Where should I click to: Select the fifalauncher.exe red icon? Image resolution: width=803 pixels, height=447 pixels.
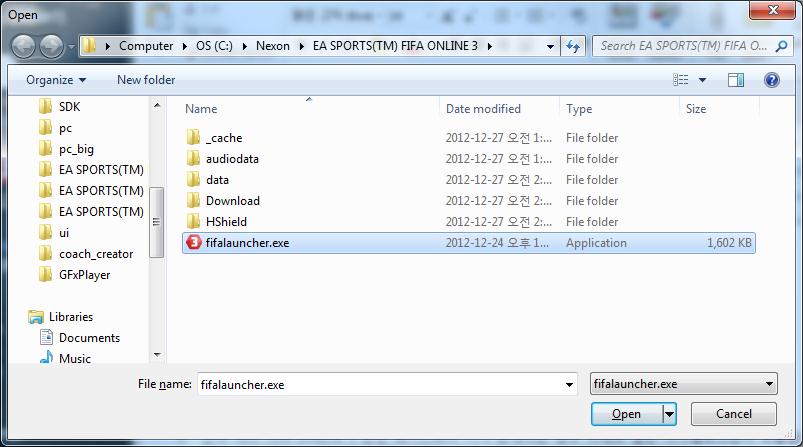click(x=194, y=242)
